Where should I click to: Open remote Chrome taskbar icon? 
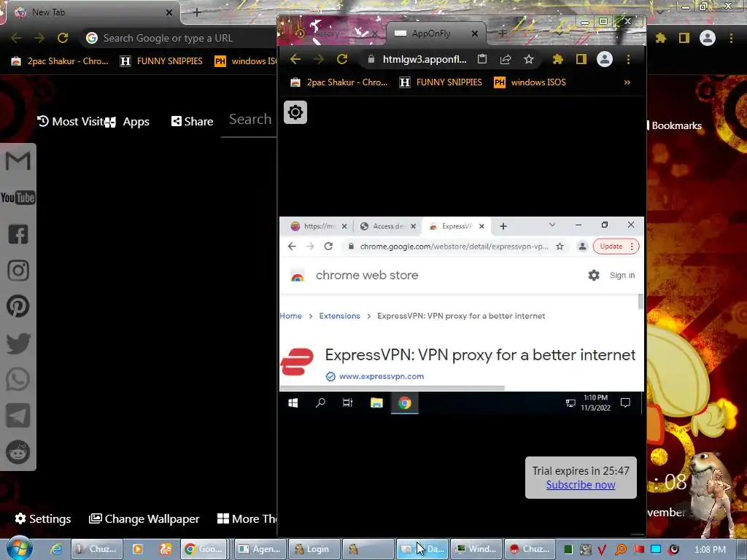coord(404,402)
